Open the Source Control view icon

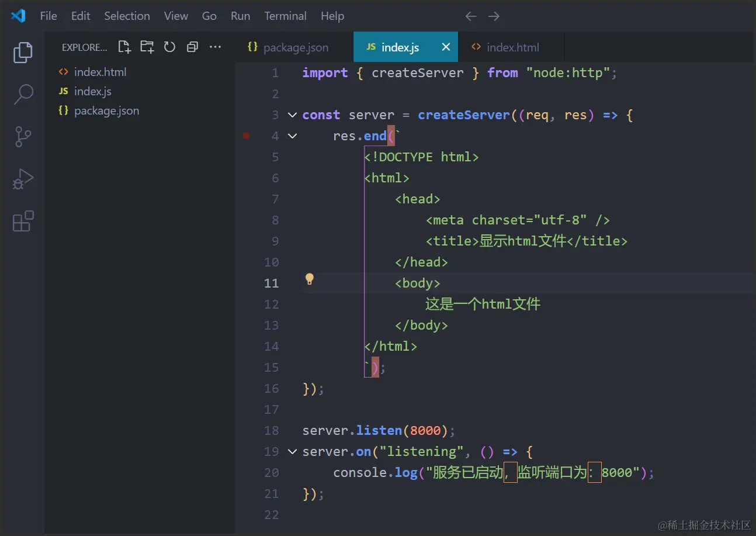23,137
